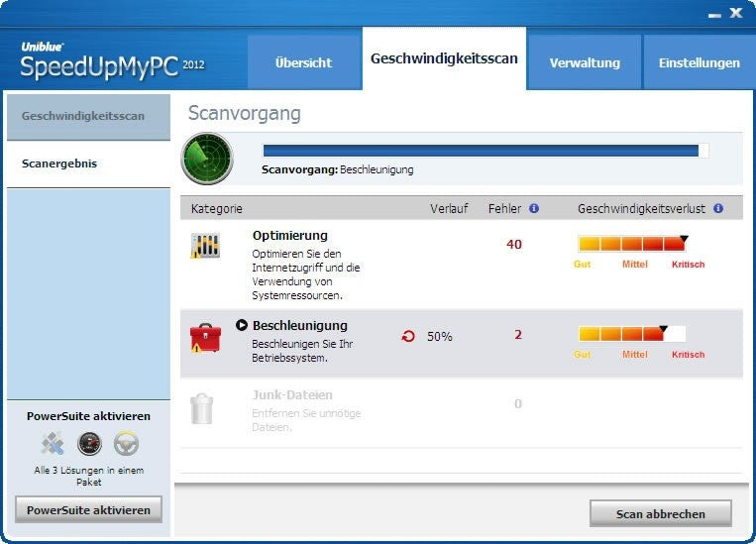The image size is (756, 544).
Task: Click the Optimierung category title
Action: [x=290, y=236]
